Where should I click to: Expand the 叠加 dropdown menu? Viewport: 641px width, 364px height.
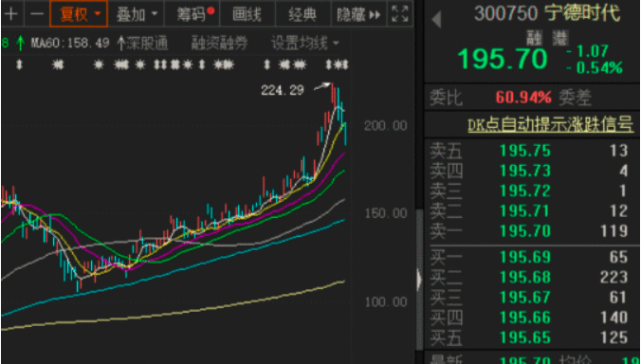coord(137,14)
